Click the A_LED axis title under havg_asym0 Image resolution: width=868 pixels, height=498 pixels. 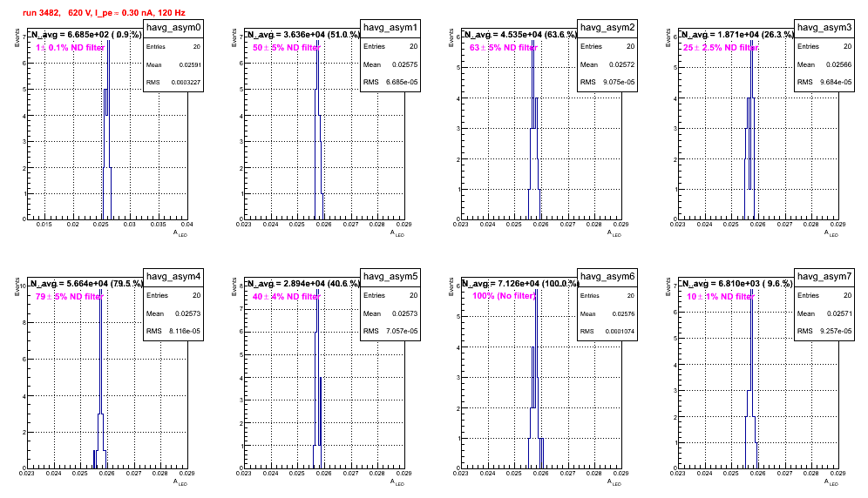[180, 233]
